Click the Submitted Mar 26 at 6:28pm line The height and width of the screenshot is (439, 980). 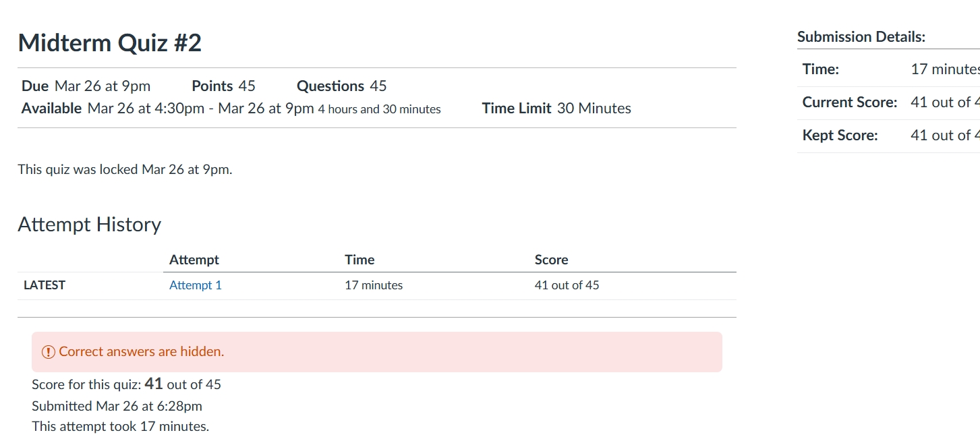tap(117, 406)
